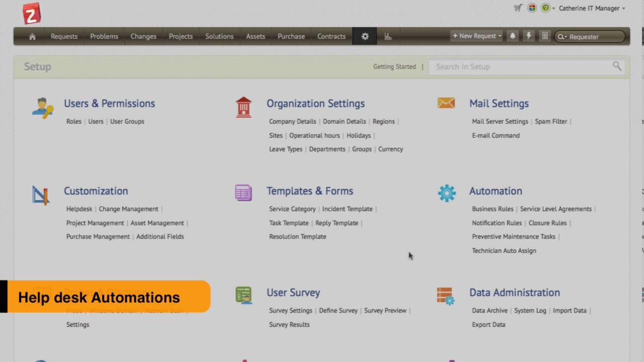
Task: Open the Roles link under Users & Permissions
Action: tap(74, 121)
